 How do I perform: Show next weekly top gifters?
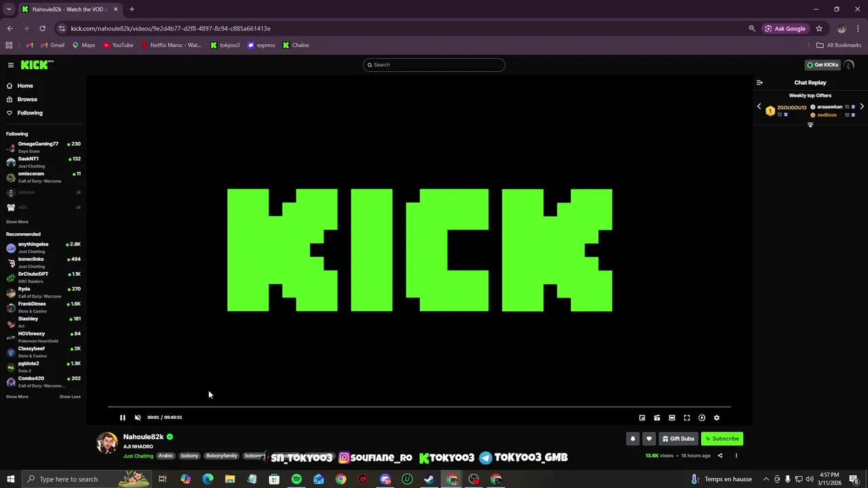click(x=862, y=107)
